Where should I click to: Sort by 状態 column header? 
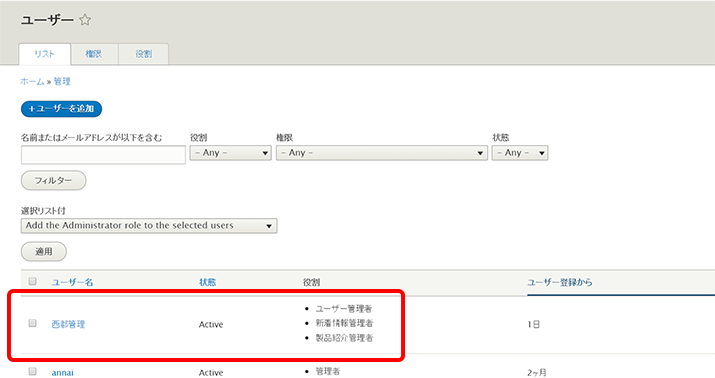click(207, 282)
